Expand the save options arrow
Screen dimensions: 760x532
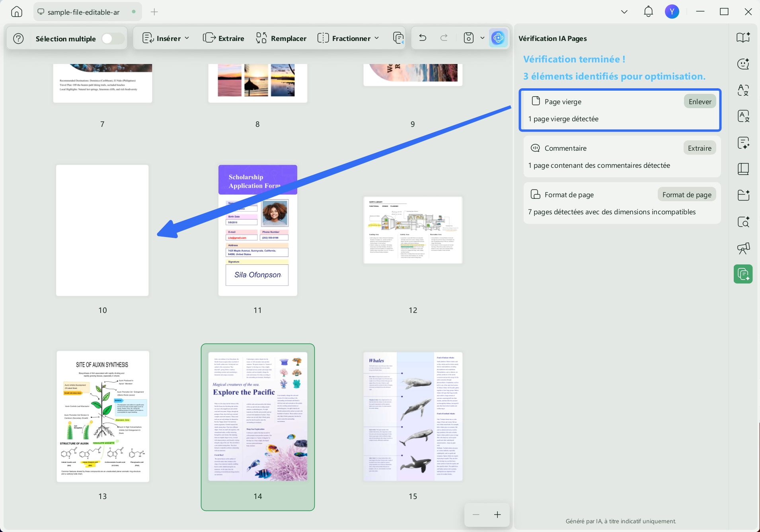[482, 38]
